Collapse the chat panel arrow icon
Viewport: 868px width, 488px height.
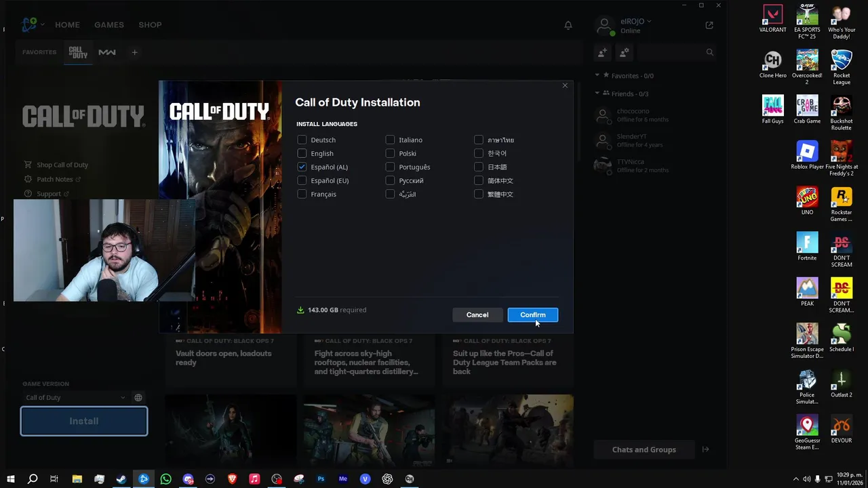tap(705, 449)
